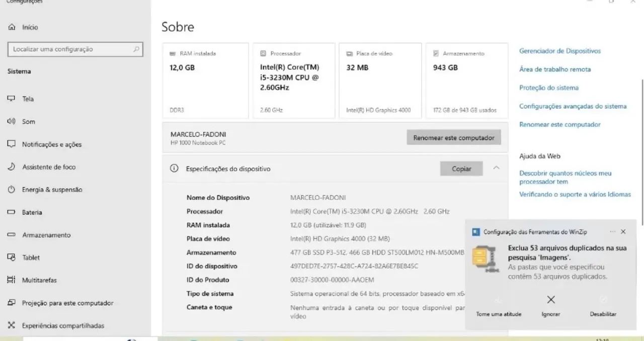This screenshot has height=341, width=644.
Task: Click 'HP 1000 Notebook PC' model text
Action: [198, 143]
